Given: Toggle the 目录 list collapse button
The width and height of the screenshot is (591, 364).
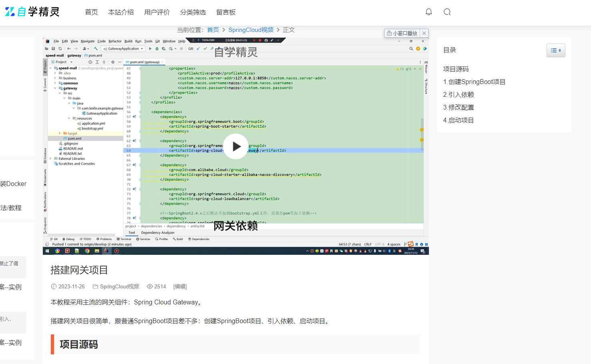Looking at the screenshot, I should (556, 50).
